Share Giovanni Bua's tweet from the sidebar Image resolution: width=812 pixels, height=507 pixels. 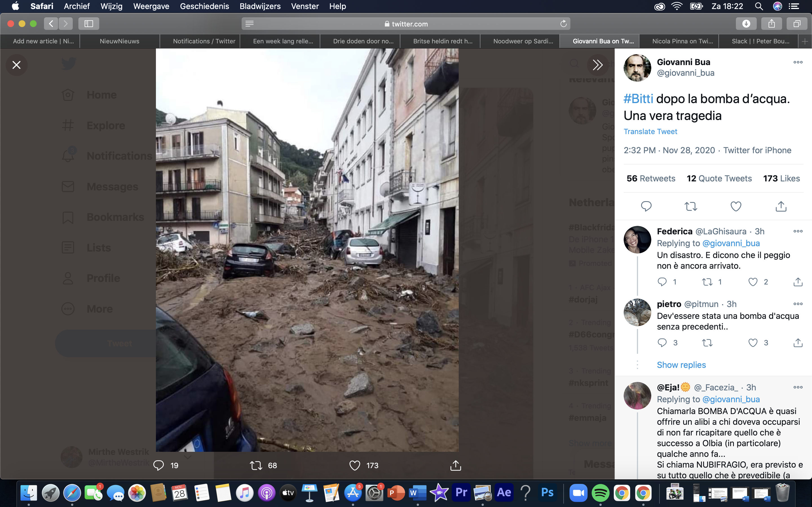click(x=781, y=206)
